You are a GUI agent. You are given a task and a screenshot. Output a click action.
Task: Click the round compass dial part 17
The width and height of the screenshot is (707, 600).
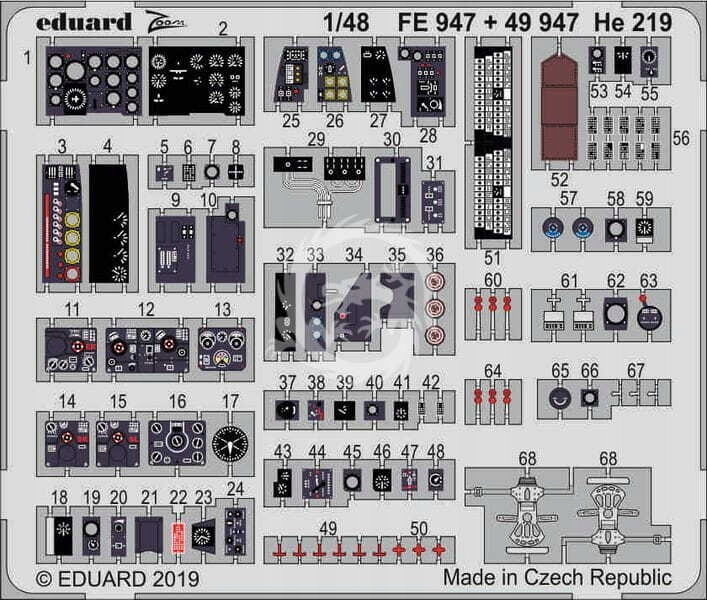(230, 444)
